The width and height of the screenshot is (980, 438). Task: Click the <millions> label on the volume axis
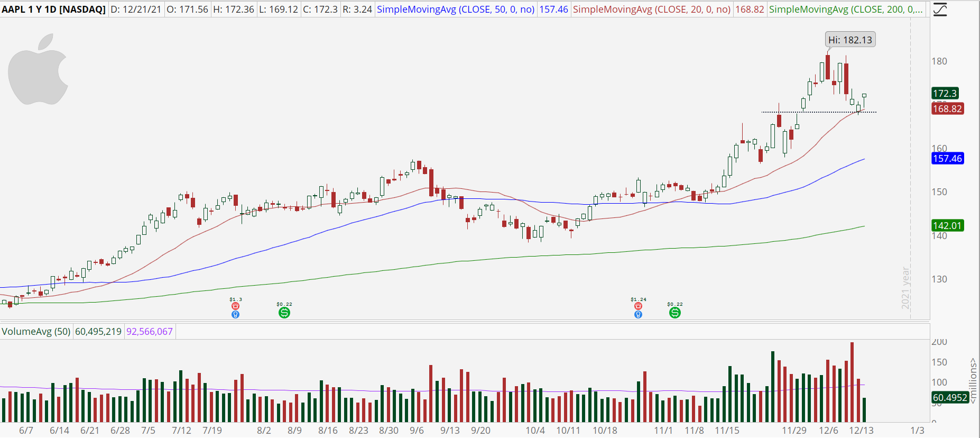973,381
